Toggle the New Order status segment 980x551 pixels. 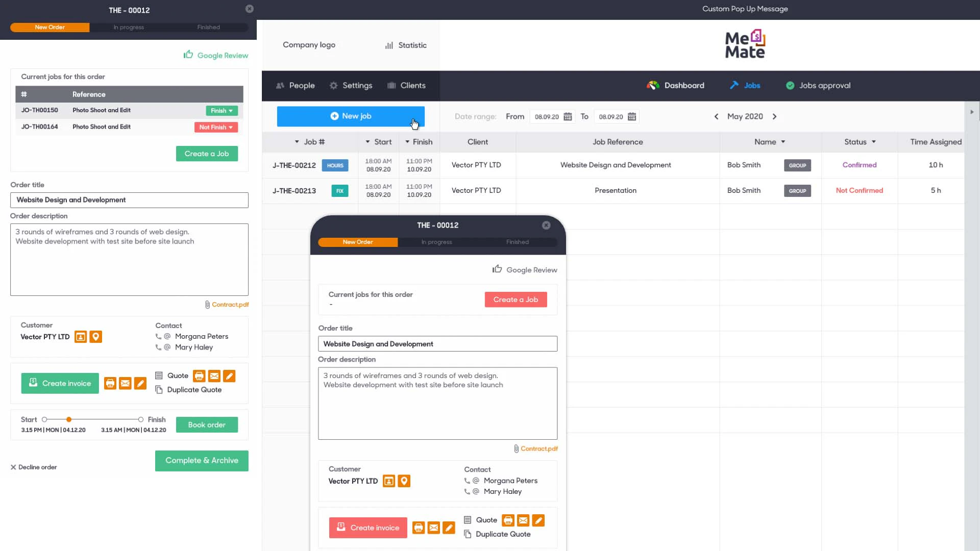coord(50,27)
